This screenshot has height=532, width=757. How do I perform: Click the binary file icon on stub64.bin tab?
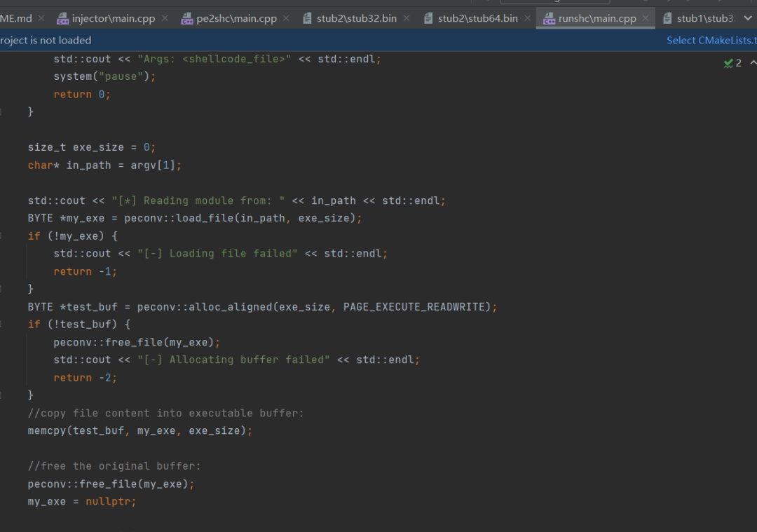click(x=428, y=18)
